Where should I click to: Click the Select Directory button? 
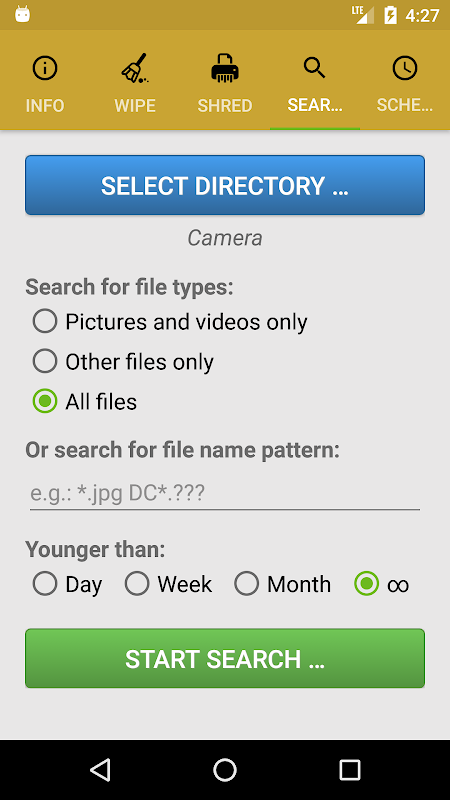pos(225,185)
